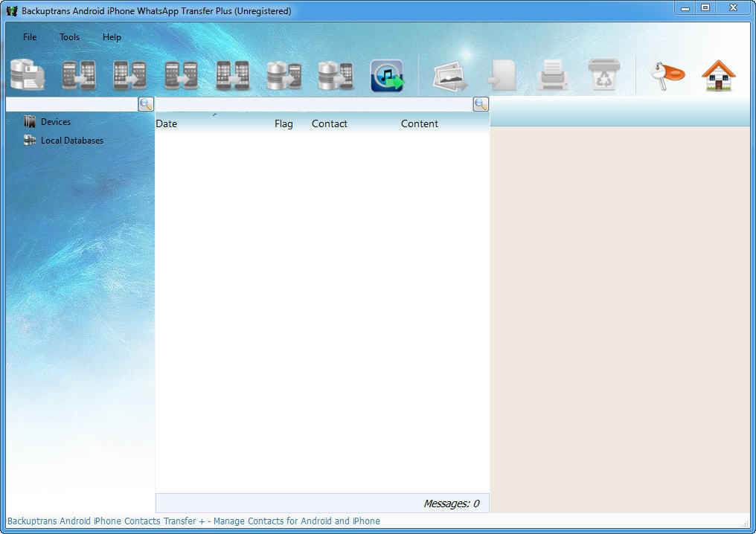
Task: Click the iTunes music import icon
Action: click(387, 75)
